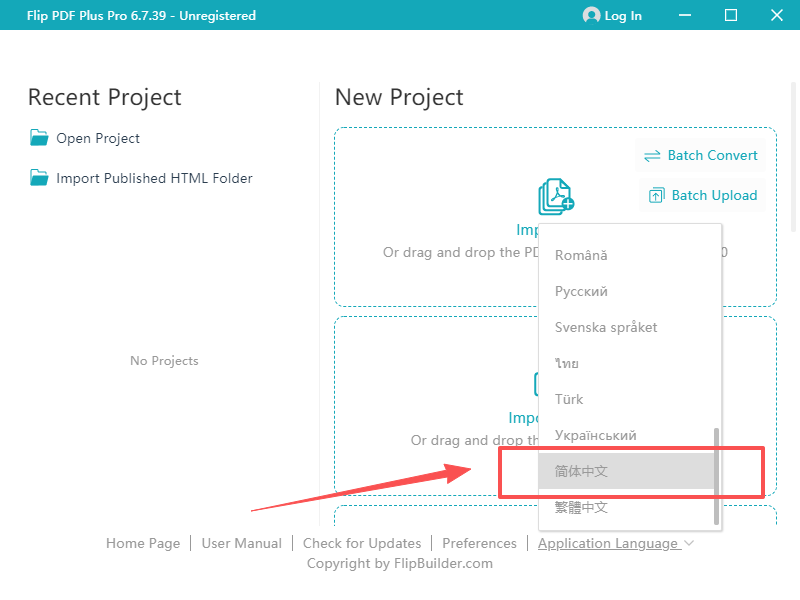
Task: Click the user avatar icon beside Log In
Action: coord(591,15)
